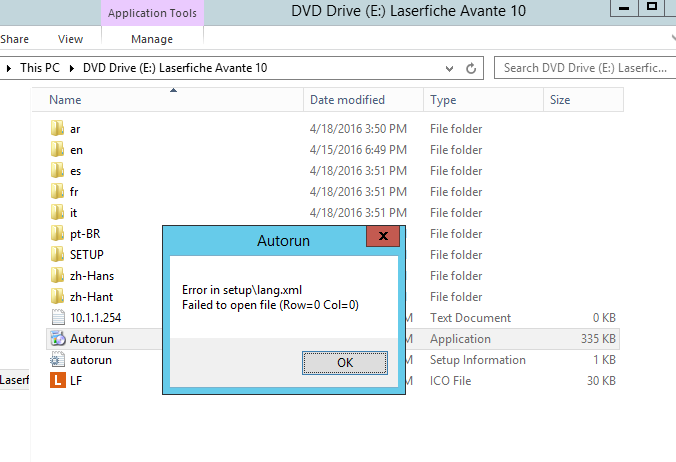Open the View ribbon tab
Viewport: 676px width, 462px height.
[x=70, y=39]
